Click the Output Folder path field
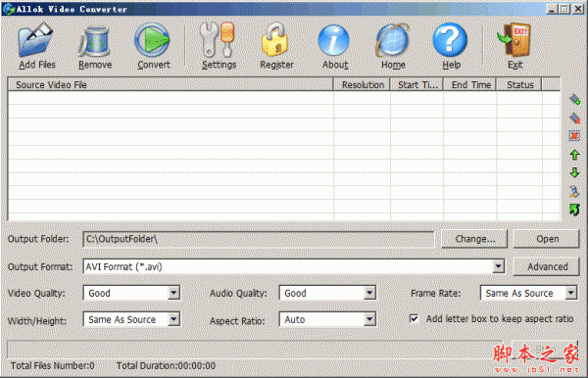 click(259, 239)
